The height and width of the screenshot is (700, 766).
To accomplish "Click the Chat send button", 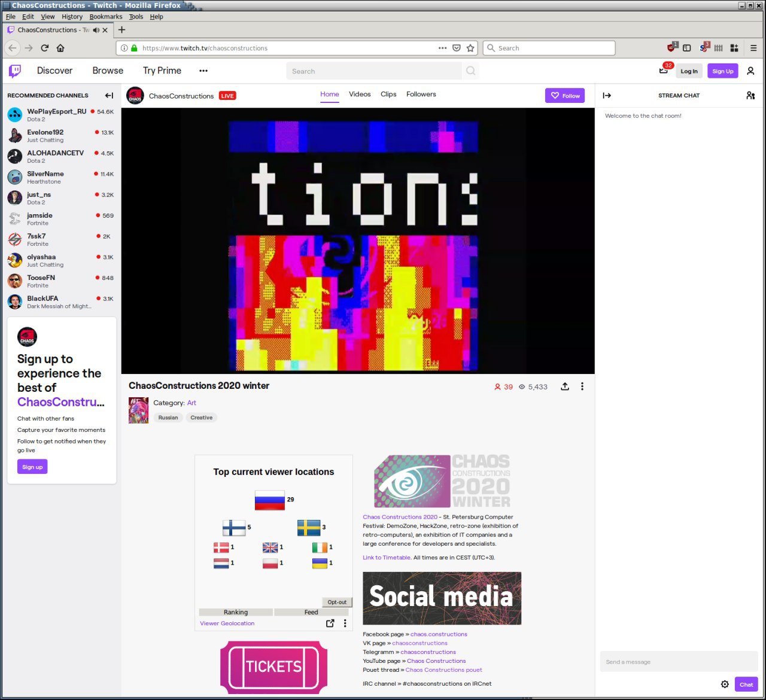I will click(x=746, y=684).
